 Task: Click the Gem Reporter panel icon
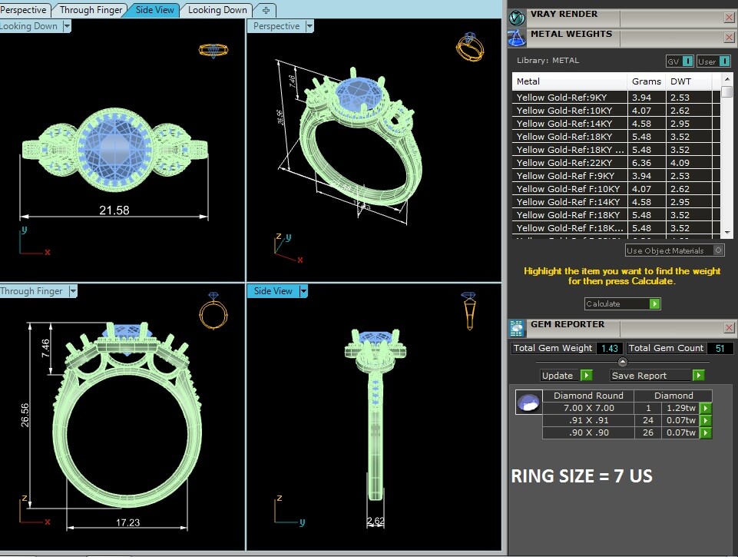pos(518,328)
